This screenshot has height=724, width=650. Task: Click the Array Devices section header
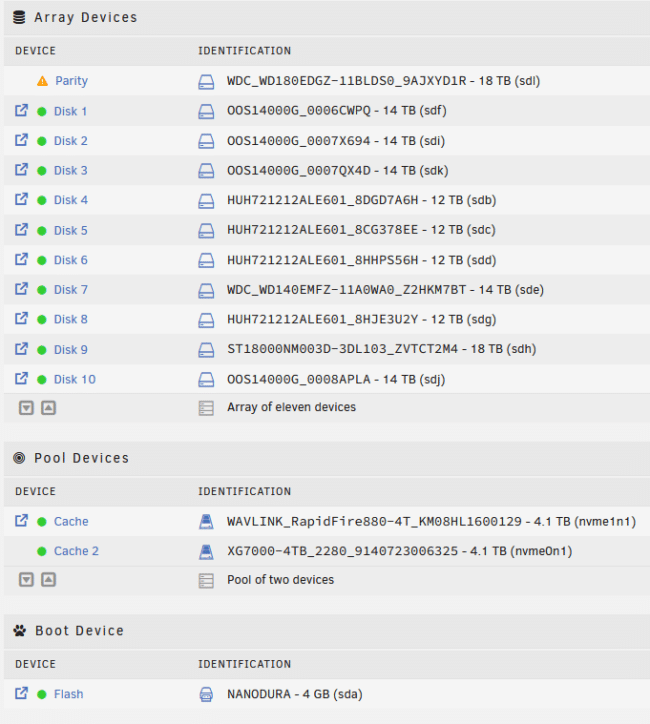[85, 18]
